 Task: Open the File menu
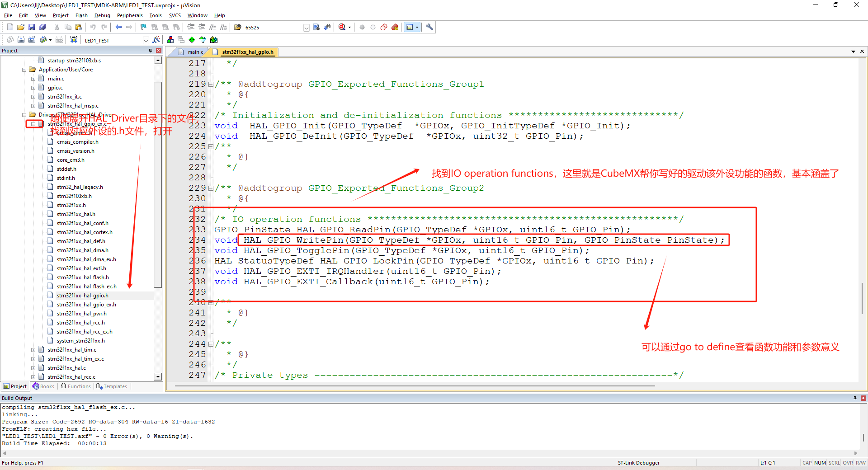pyautogui.click(x=8, y=15)
